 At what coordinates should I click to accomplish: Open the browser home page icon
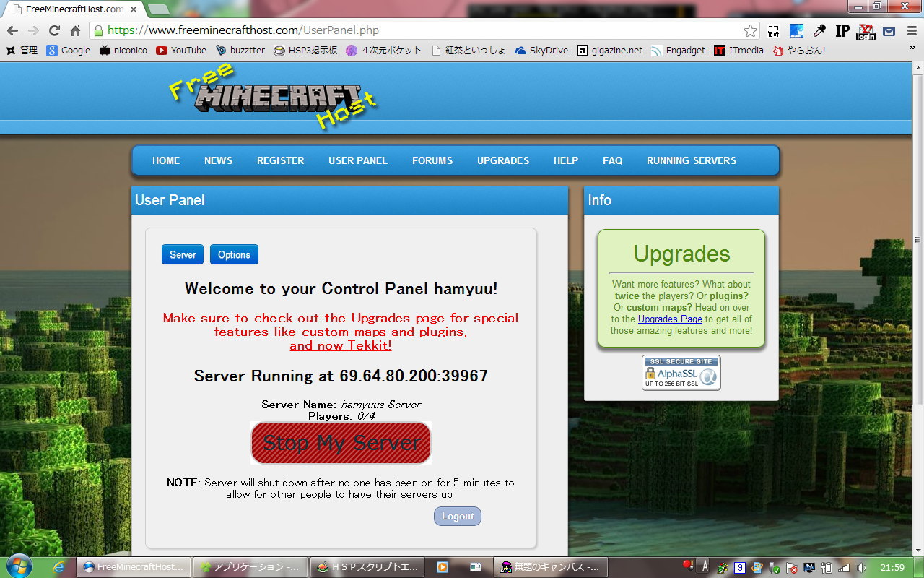pyautogui.click(x=75, y=30)
